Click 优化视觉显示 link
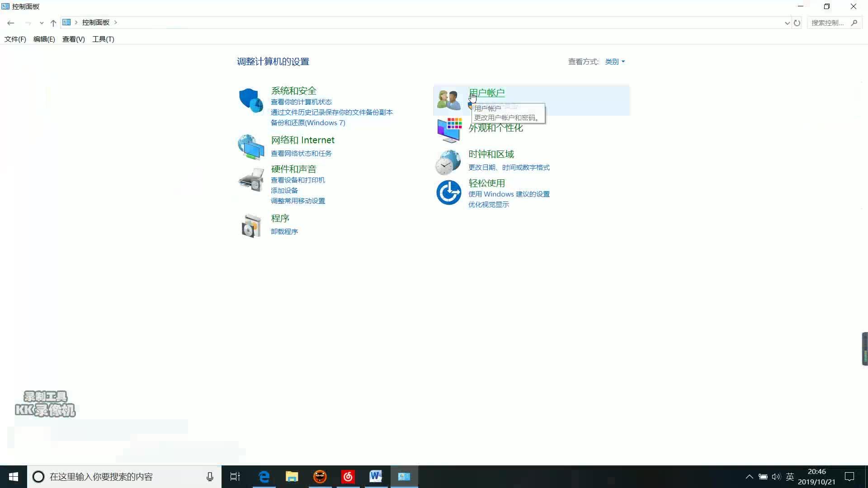Image resolution: width=868 pixels, height=488 pixels. 489,205
